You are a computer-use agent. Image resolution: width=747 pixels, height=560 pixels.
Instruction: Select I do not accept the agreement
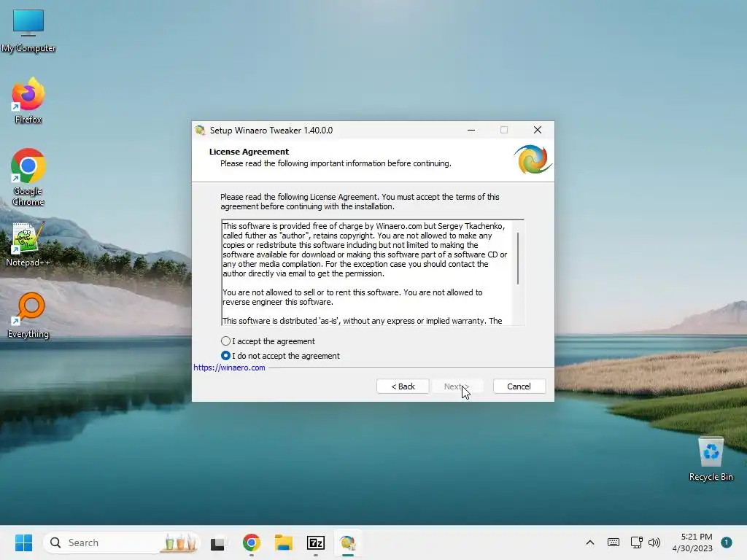tap(280, 356)
